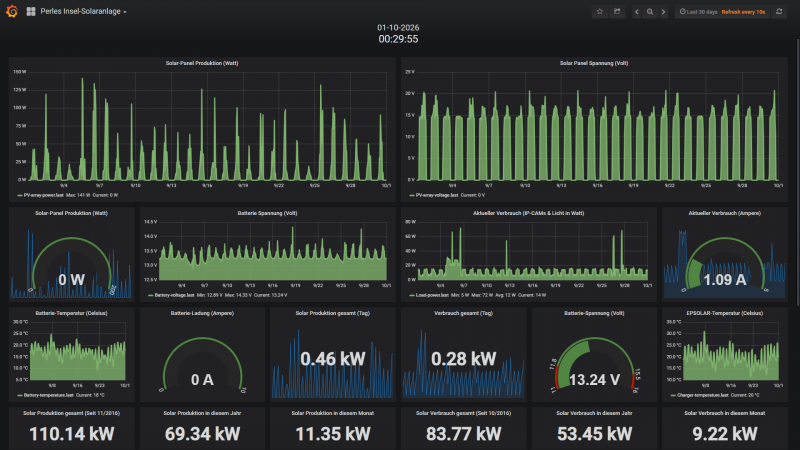Open Solar Verbrauch in diesem Jahr title

tap(594, 413)
